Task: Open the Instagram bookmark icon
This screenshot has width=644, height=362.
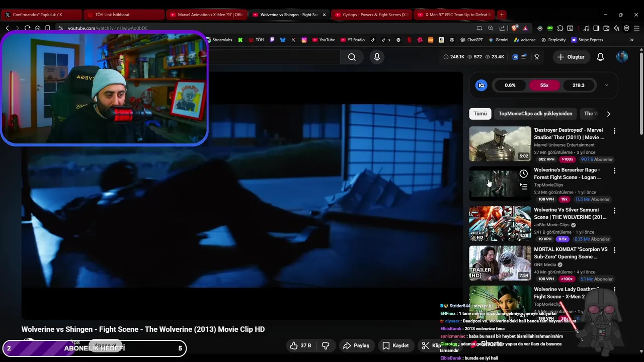Action: 304,40
